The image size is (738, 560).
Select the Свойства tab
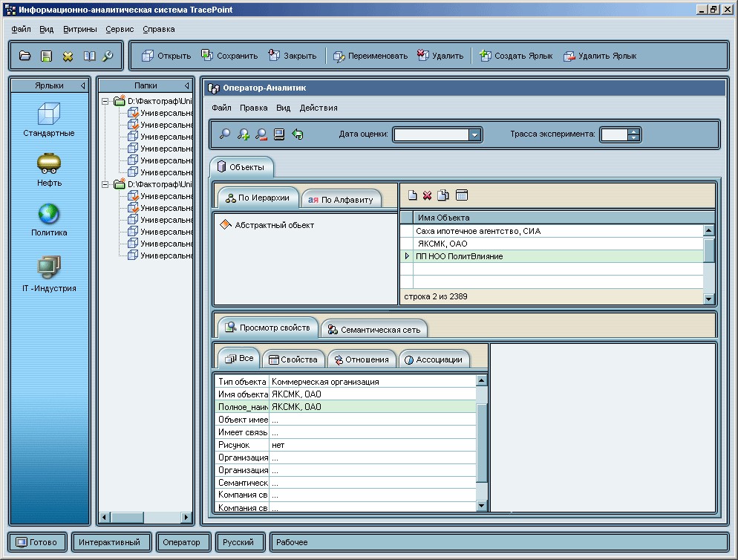(294, 359)
